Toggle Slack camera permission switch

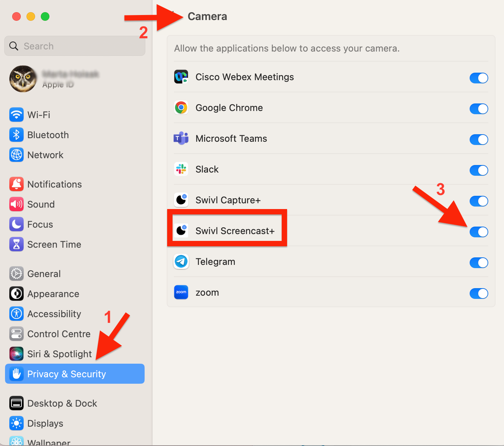coord(479,170)
